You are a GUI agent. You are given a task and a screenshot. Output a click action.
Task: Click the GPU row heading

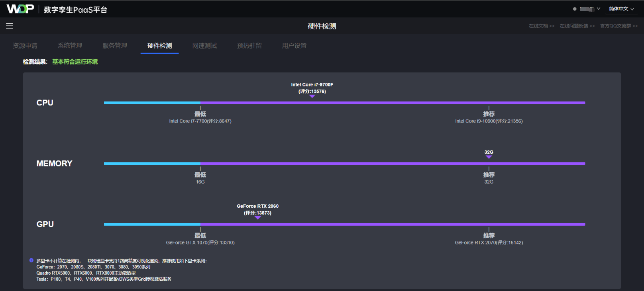click(45, 224)
